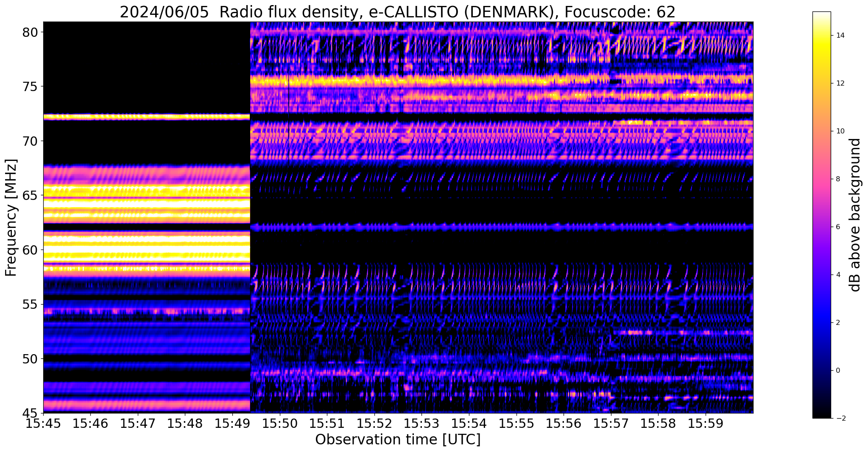
Task: Click the 15:49 time tick label
Action: pos(232,424)
